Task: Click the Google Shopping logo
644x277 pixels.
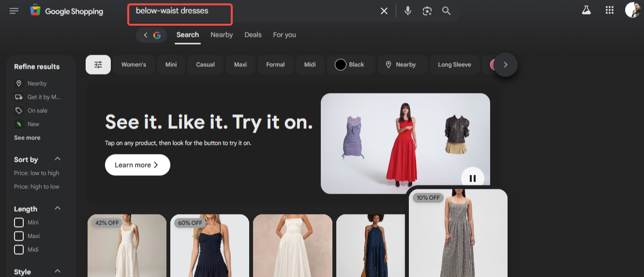Action: pos(66,11)
